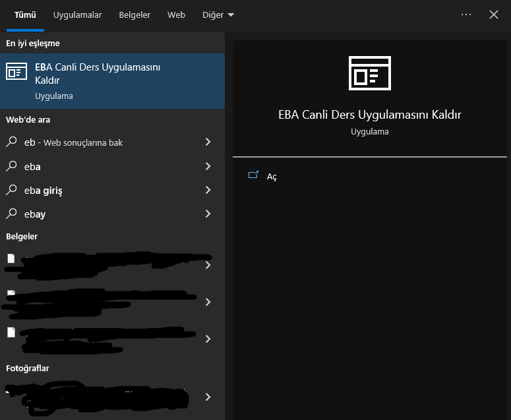Viewport: 511px width, 420px height.
Task: Click the Fotoğraflar section header
Action: [x=28, y=369]
